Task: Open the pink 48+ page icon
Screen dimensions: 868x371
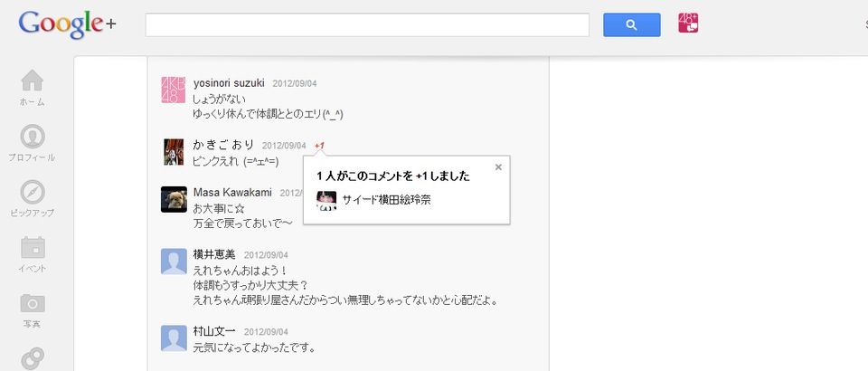Action: click(688, 24)
